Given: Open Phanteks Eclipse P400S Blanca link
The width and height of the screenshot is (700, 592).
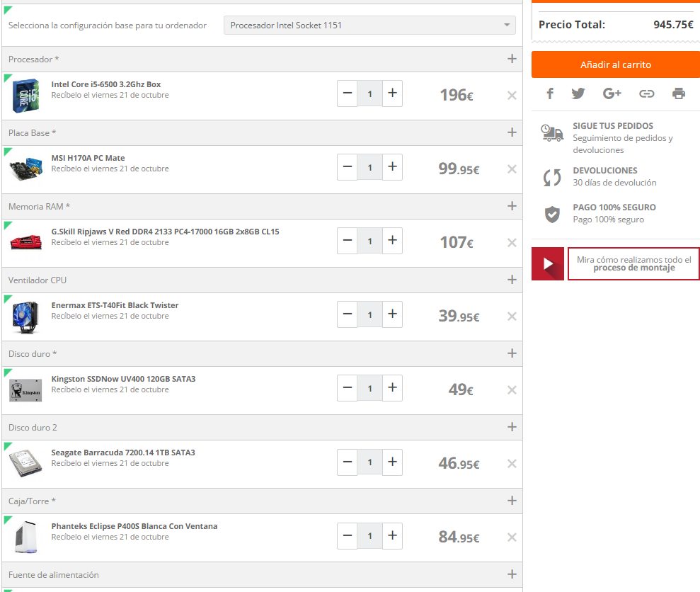Looking at the screenshot, I should pos(134,526).
